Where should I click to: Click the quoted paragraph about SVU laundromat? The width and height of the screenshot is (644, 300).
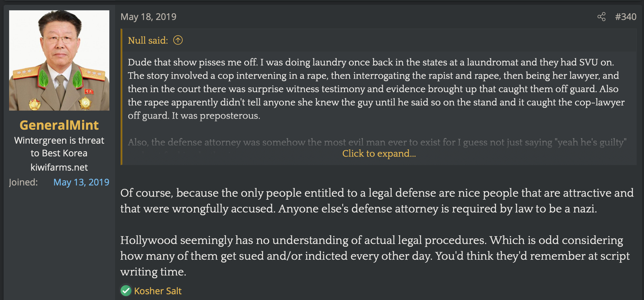(376, 89)
